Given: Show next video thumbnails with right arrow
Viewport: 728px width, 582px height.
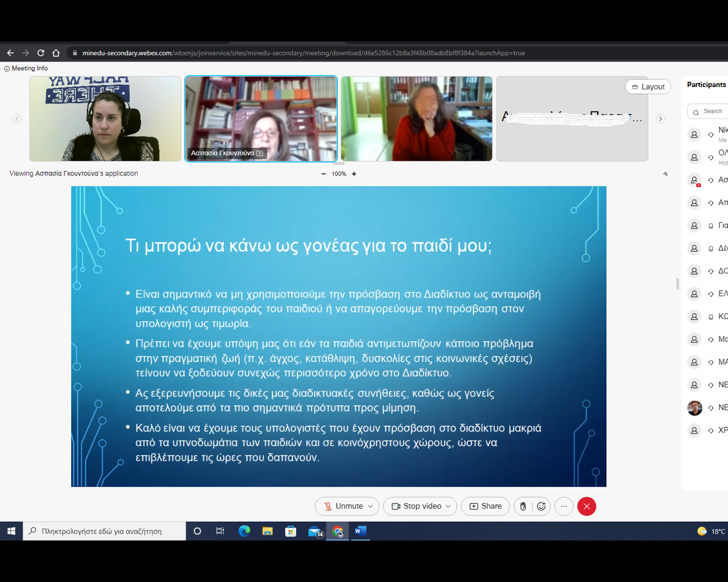Looking at the screenshot, I should click(660, 119).
